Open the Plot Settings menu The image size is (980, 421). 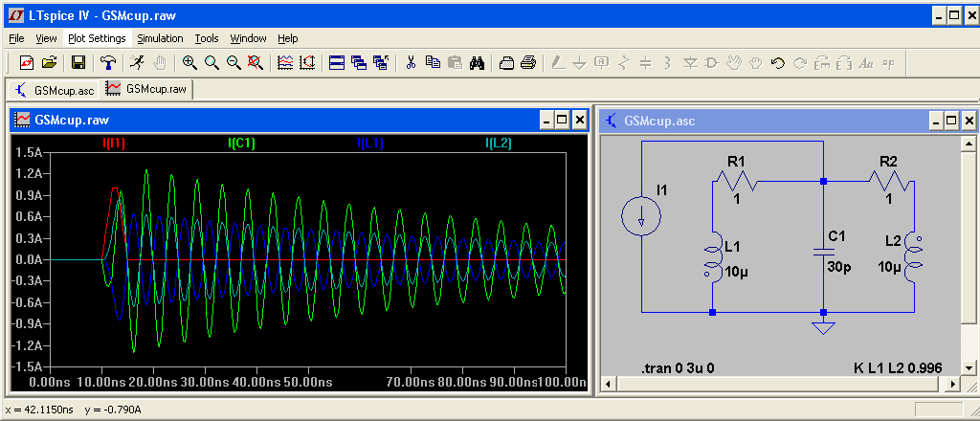point(97,38)
